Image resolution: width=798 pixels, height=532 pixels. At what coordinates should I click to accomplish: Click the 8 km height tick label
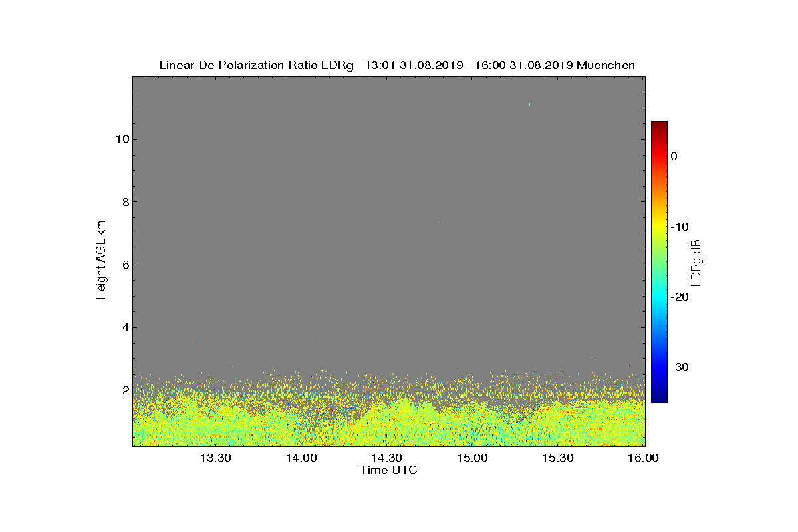coord(125,202)
